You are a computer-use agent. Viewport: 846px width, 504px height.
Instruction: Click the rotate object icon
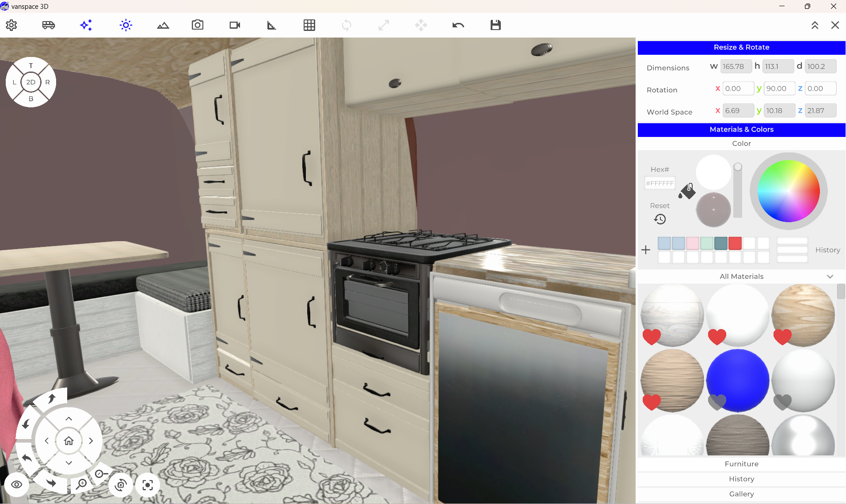[x=347, y=25]
